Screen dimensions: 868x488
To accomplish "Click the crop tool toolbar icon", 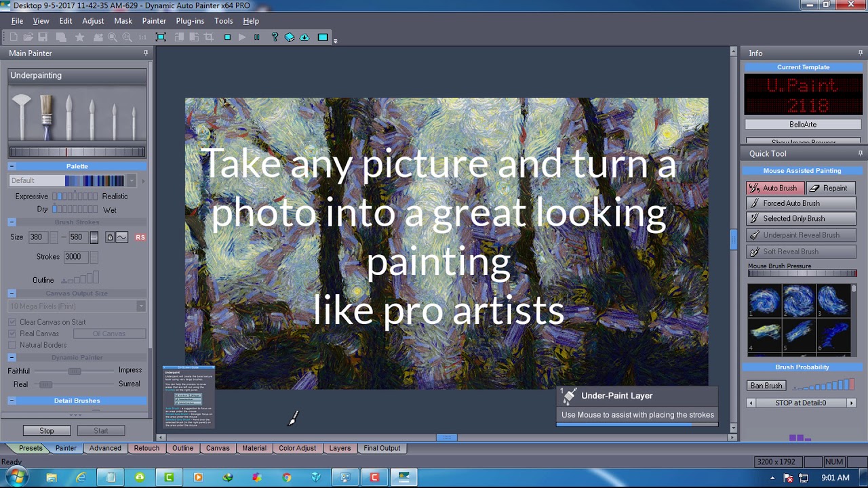I will pos(209,37).
